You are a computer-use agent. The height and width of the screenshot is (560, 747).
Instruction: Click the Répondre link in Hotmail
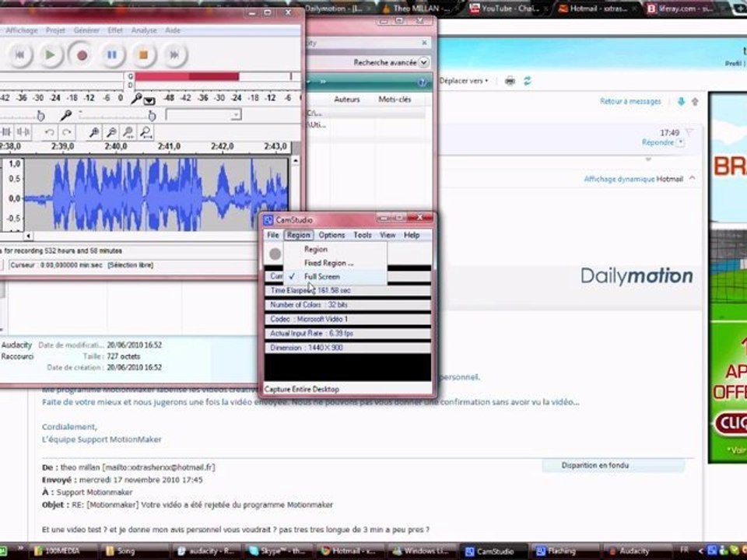click(x=658, y=142)
